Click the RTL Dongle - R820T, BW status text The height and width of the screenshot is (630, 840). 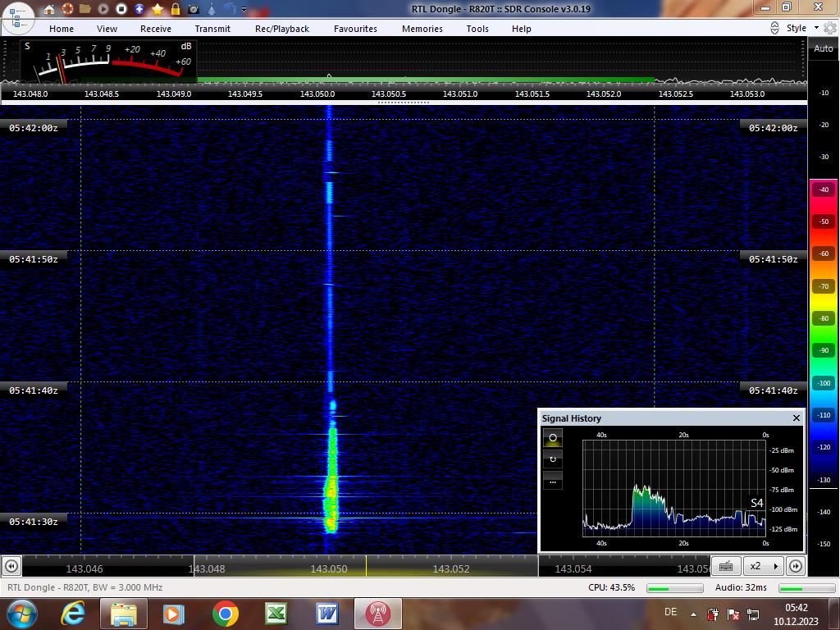[84, 587]
